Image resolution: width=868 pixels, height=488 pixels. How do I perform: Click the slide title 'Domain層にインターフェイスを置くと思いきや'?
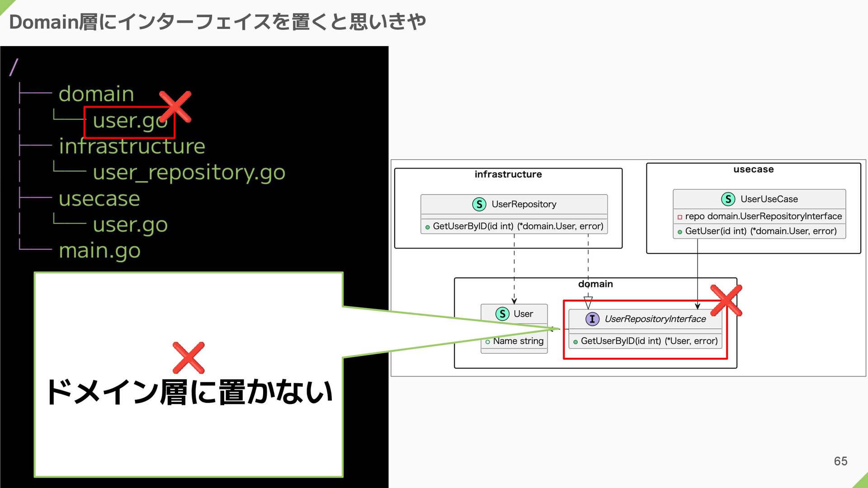point(217,22)
